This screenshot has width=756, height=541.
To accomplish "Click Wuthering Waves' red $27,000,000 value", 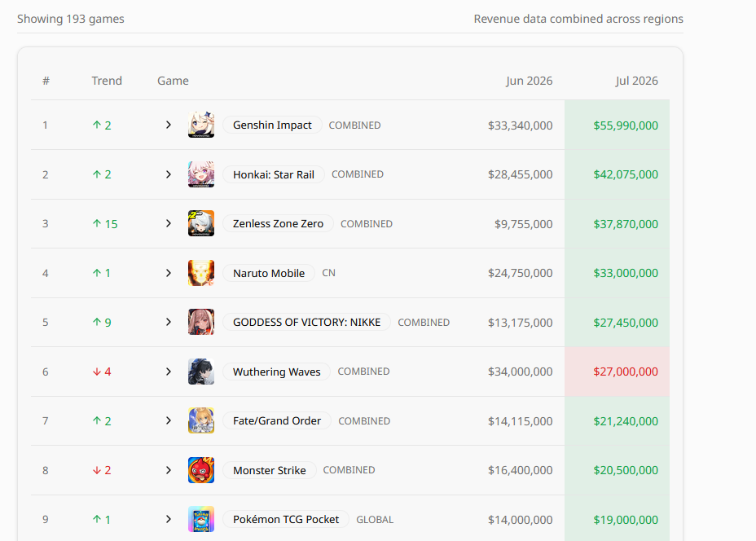I will click(626, 372).
